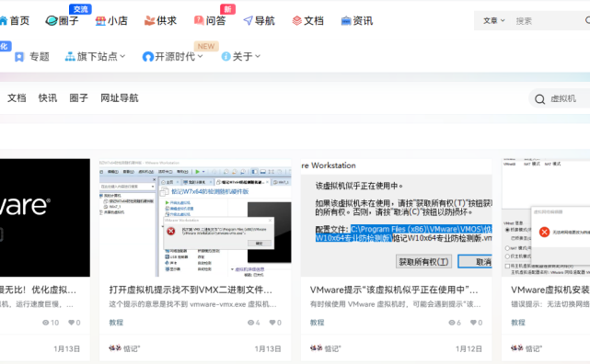Viewport: 590px width, 364px height.
Task: Open the 导航 menu item
Action: coord(265,20)
